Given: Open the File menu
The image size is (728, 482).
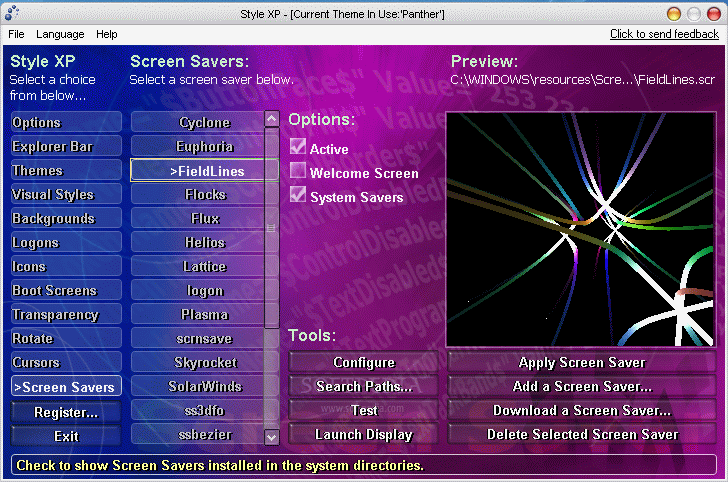Looking at the screenshot, I should tap(16, 34).
